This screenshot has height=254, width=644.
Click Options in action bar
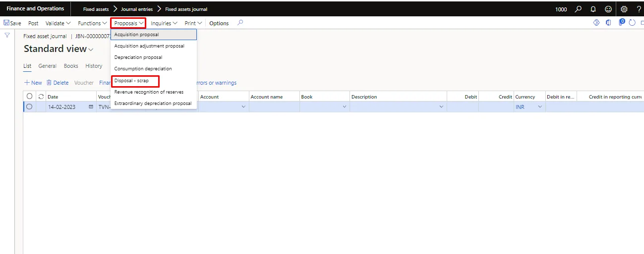(219, 23)
